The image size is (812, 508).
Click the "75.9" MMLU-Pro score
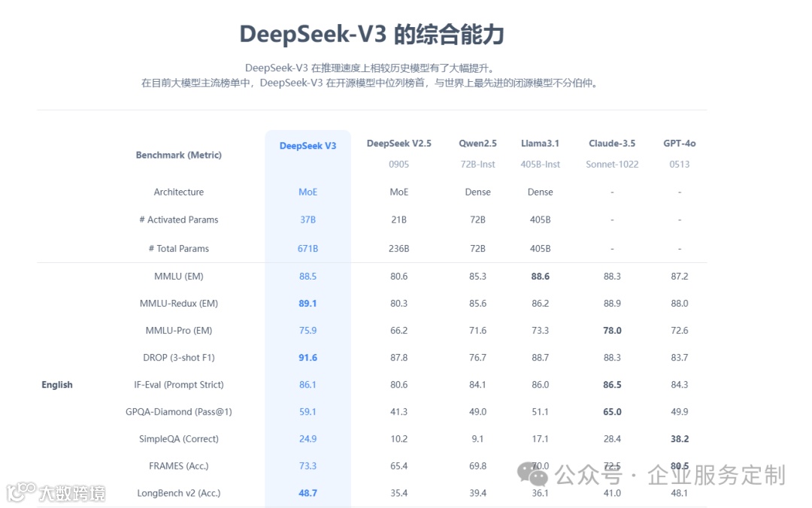tap(308, 331)
